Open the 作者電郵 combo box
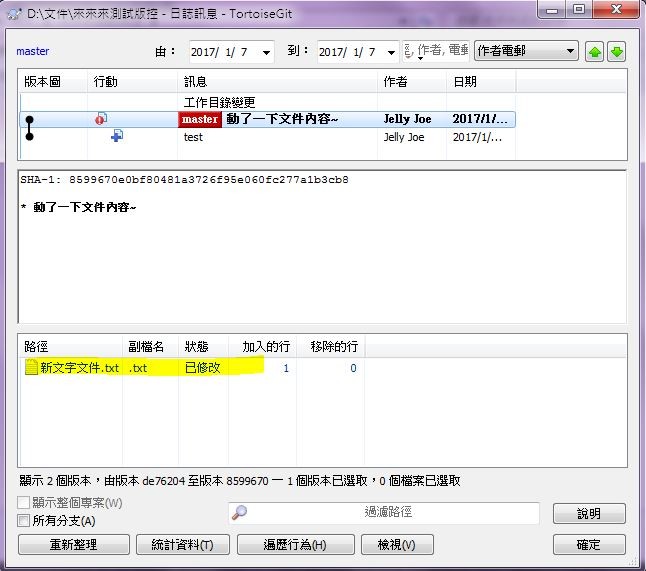The height and width of the screenshot is (571, 646). click(x=526, y=51)
